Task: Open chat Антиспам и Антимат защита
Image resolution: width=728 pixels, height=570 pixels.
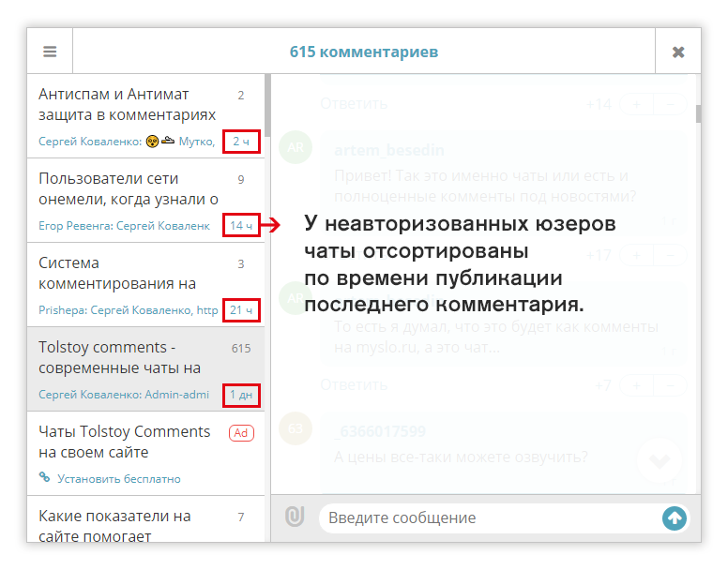Action: click(145, 116)
